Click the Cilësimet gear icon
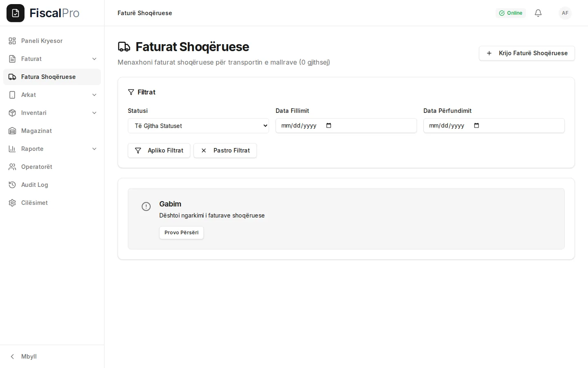 [x=12, y=203]
